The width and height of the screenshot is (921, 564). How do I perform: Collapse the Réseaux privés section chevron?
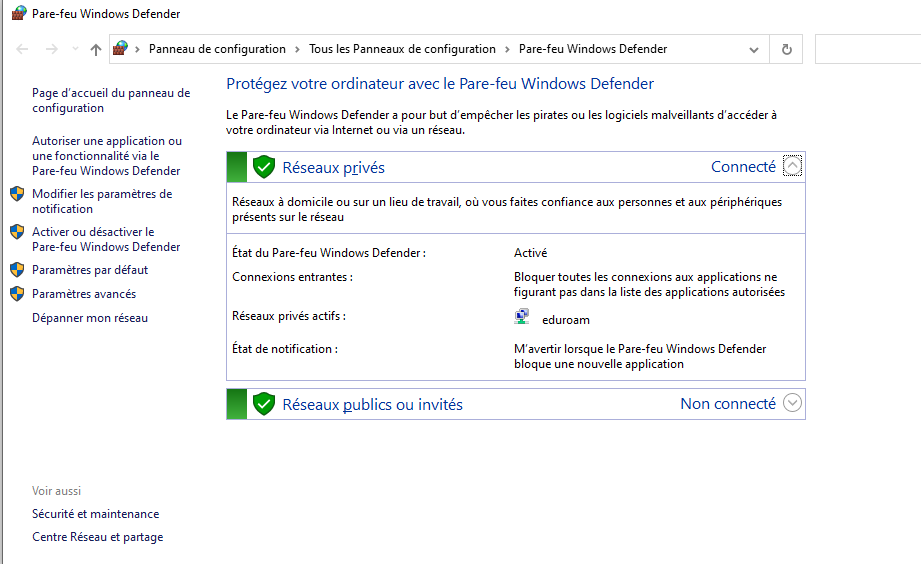792,166
